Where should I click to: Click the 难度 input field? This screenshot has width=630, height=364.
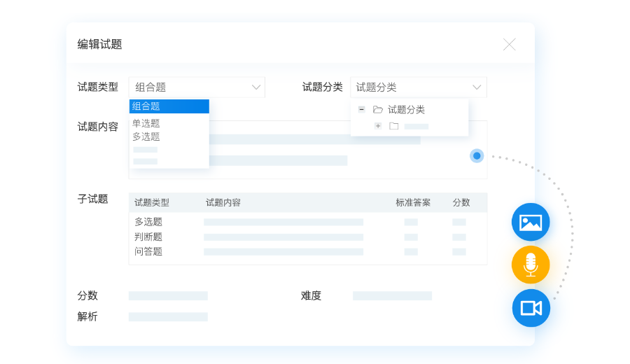tap(392, 295)
